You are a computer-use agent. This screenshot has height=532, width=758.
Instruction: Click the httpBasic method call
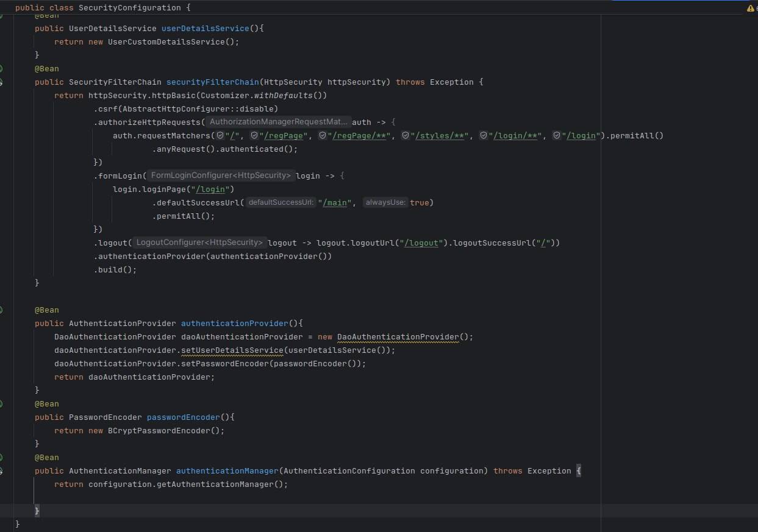click(x=174, y=96)
